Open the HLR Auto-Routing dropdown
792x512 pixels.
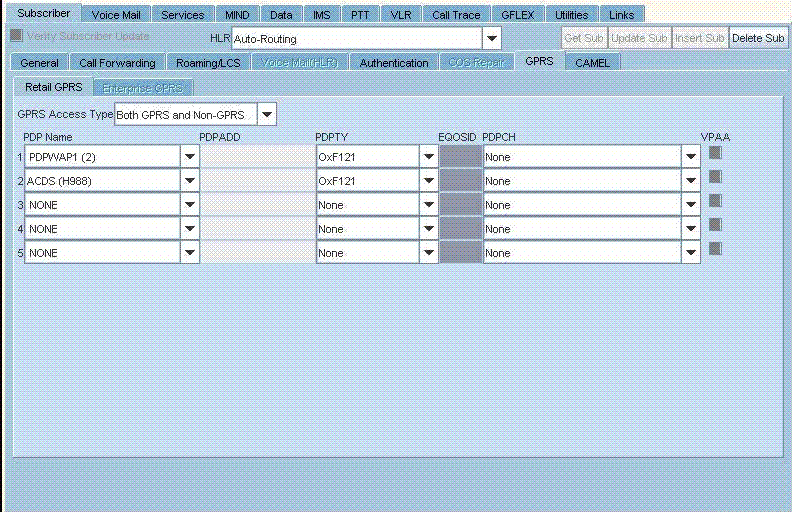pos(491,38)
